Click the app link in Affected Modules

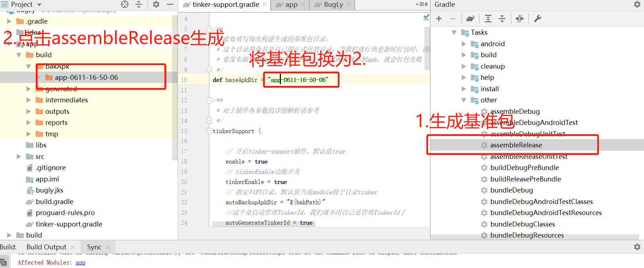[x=80, y=263]
